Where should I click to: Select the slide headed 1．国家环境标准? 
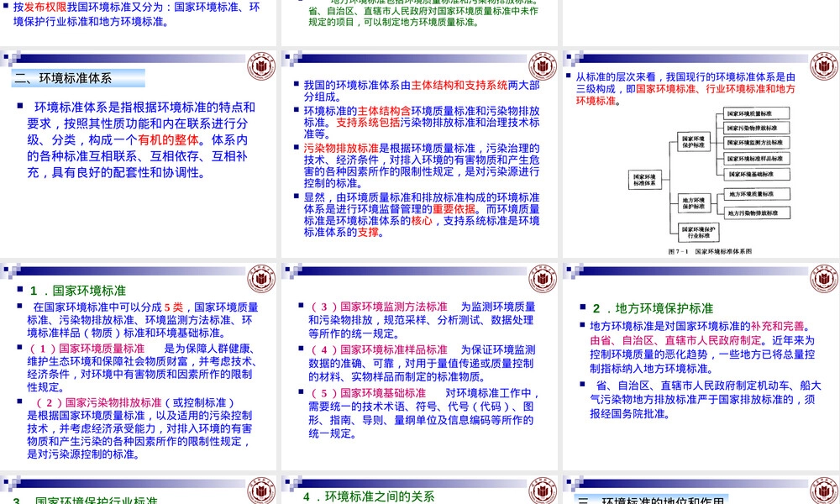click(139, 366)
